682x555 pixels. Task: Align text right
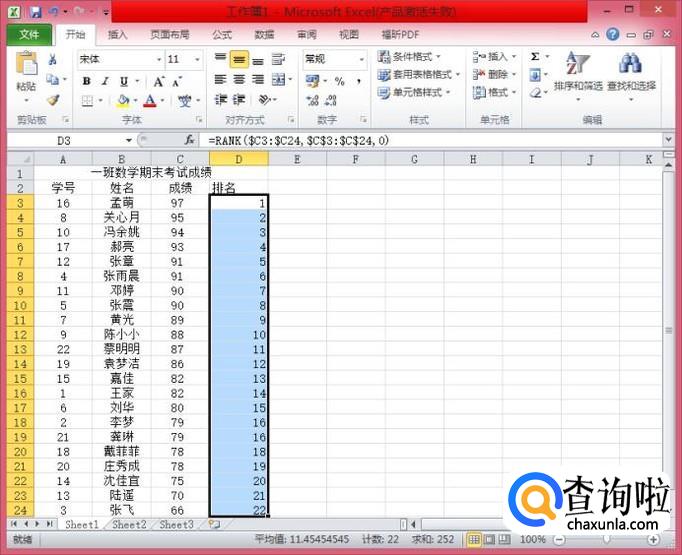coord(258,80)
